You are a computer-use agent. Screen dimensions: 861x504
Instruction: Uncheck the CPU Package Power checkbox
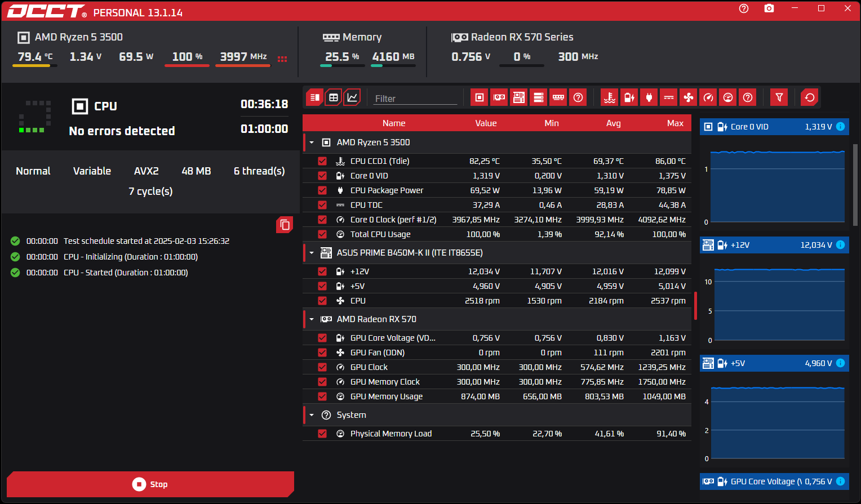pos(322,190)
